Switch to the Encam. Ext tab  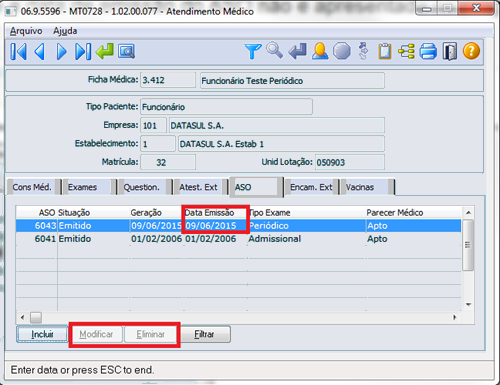[311, 187]
